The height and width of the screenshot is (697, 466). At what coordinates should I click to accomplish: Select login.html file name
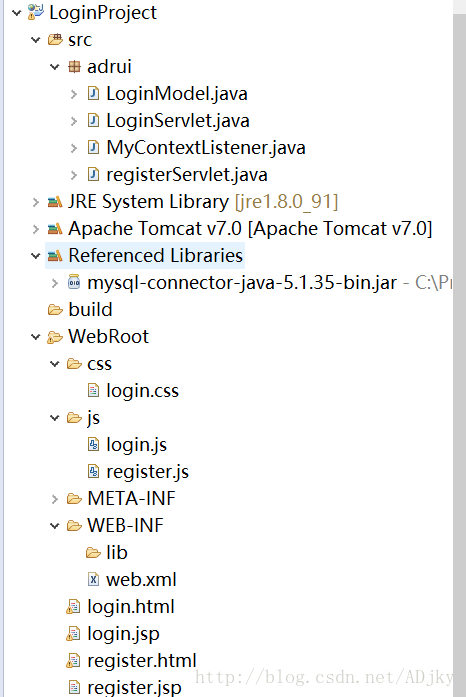(131, 607)
